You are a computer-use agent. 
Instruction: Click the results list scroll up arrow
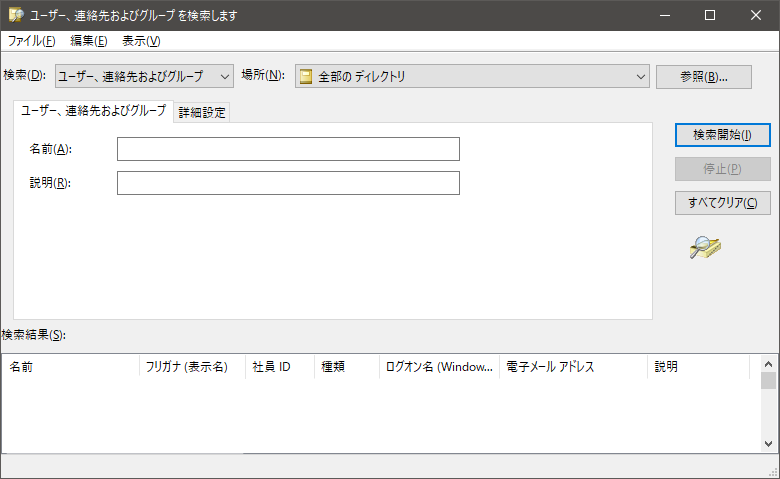coord(769,364)
